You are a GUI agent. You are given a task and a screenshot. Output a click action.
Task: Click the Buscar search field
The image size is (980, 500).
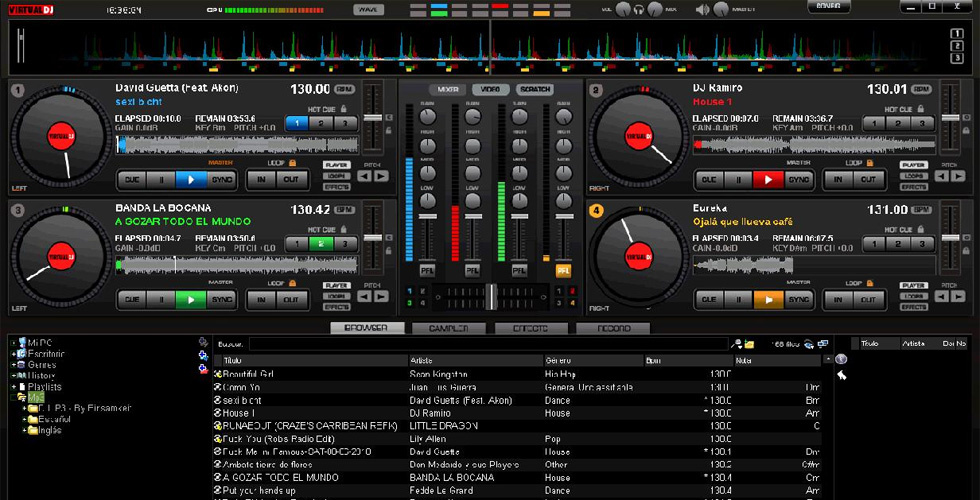click(488, 344)
